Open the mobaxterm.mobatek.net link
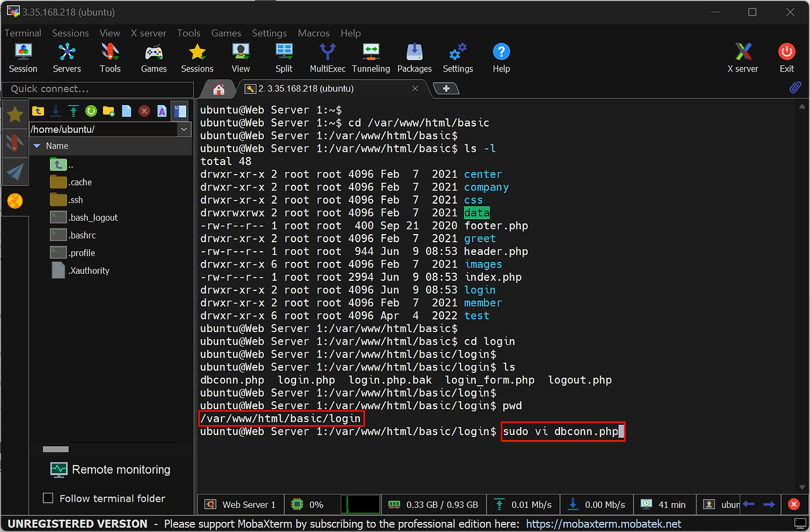 coord(603,524)
